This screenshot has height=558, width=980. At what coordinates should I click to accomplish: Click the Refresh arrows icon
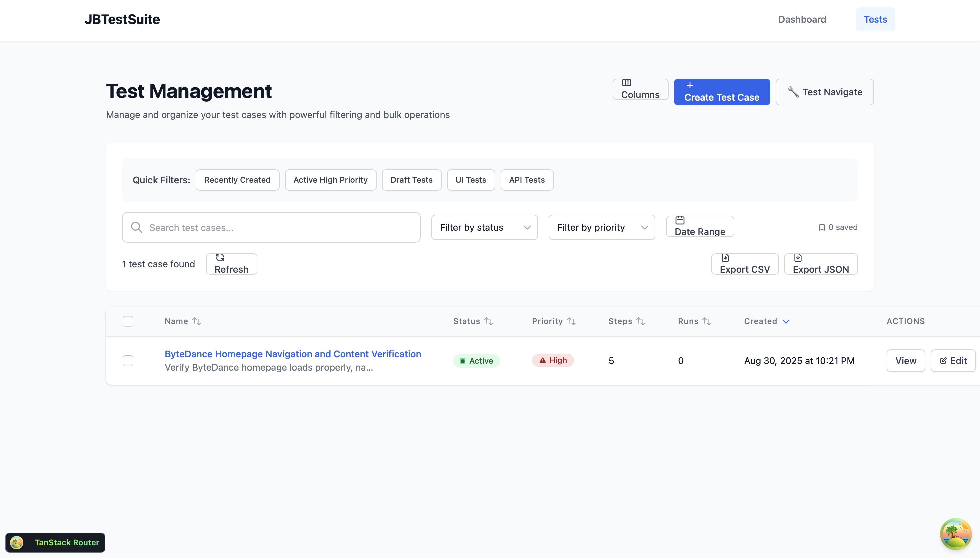[220, 258]
